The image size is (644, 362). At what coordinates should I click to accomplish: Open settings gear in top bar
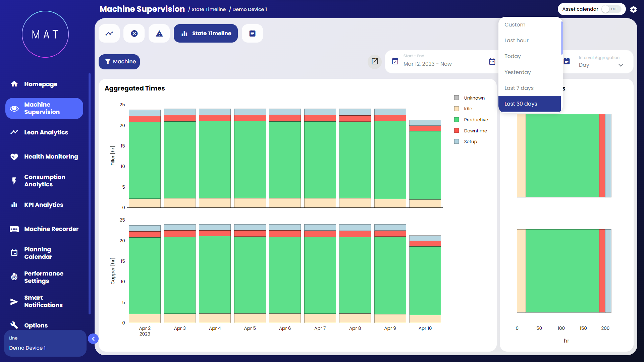point(633,9)
